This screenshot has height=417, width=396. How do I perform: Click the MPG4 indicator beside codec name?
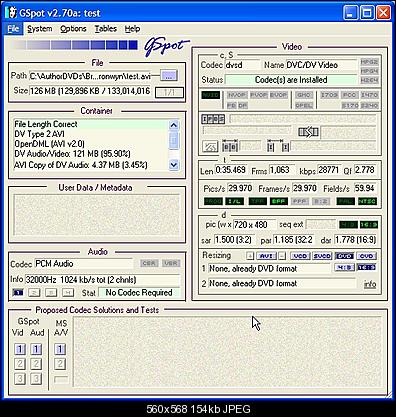(369, 71)
